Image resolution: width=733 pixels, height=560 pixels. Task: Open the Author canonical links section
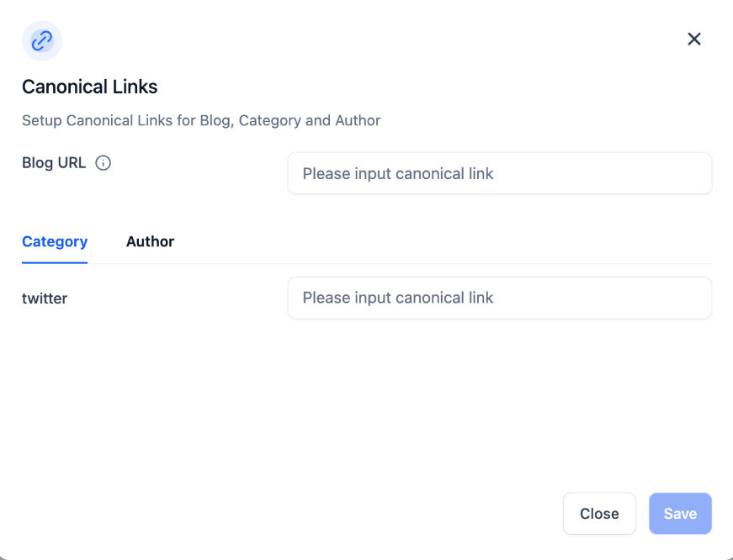point(150,241)
